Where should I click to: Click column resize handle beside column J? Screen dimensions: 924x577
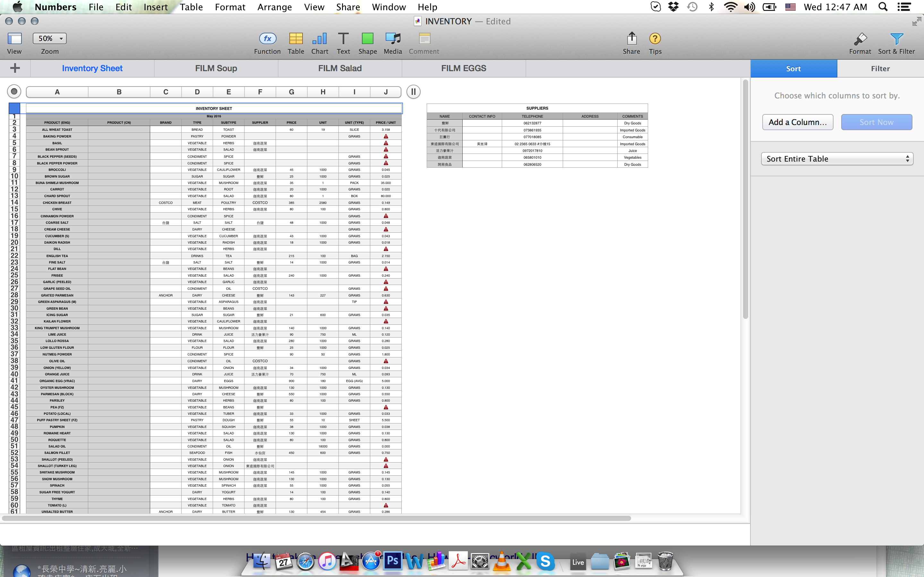(413, 92)
